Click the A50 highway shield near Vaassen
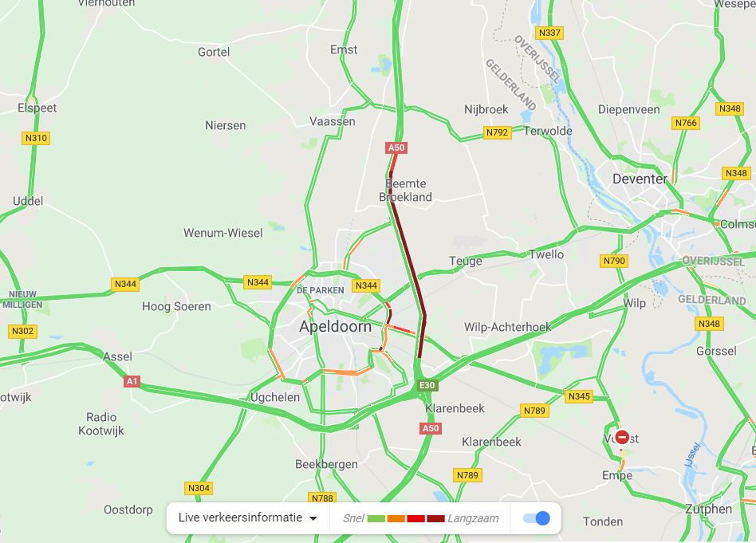This screenshot has height=543, width=756. click(396, 148)
